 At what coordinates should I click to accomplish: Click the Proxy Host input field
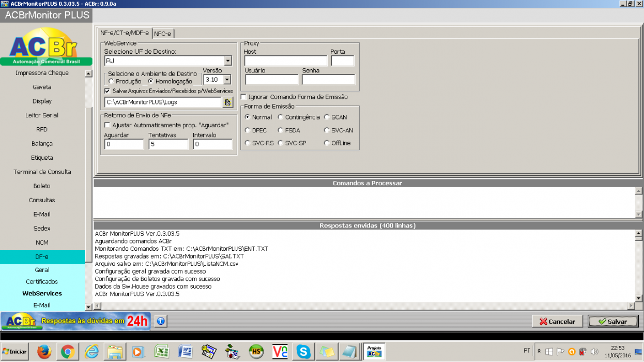pyautogui.click(x=285, y=61)
